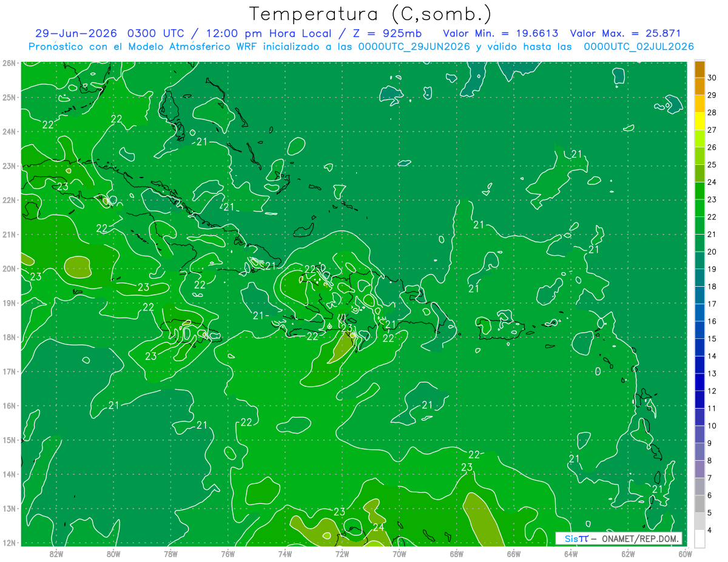
Task: Click the "76W" longitude axis label
Action: pyautogui.click(x=228, y=554)
